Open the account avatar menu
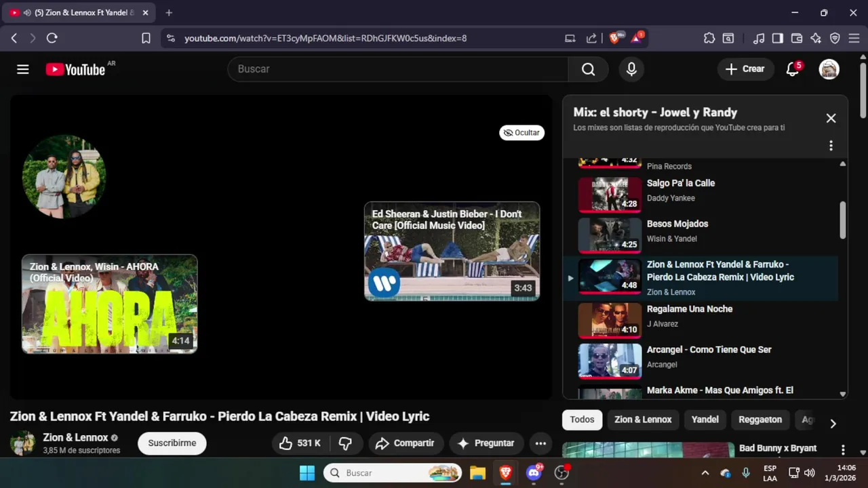 click(x=829, y=69)
